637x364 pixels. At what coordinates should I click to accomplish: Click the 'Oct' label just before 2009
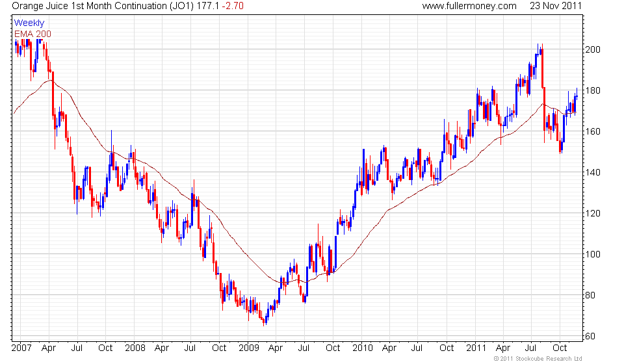[x=220, y=348]
